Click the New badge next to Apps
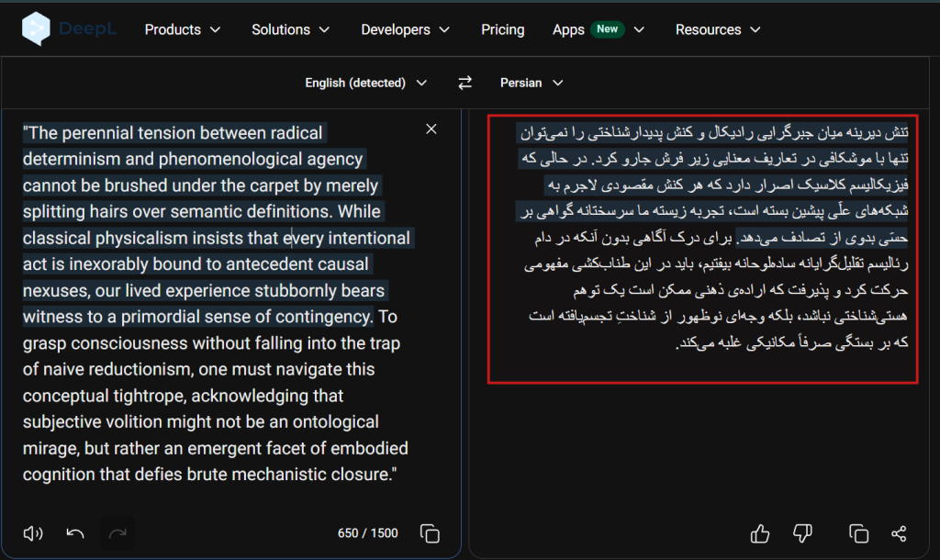This screenshot has height=560, width=940. (608, 28)
